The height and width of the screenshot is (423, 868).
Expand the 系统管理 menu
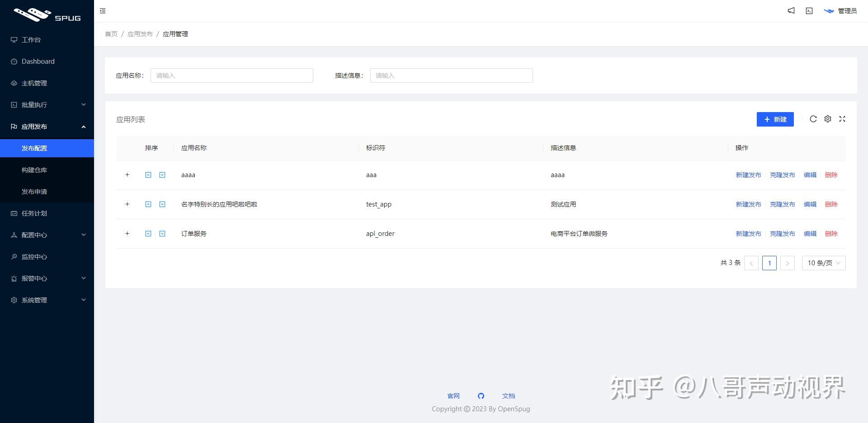[x=34, y=300]
